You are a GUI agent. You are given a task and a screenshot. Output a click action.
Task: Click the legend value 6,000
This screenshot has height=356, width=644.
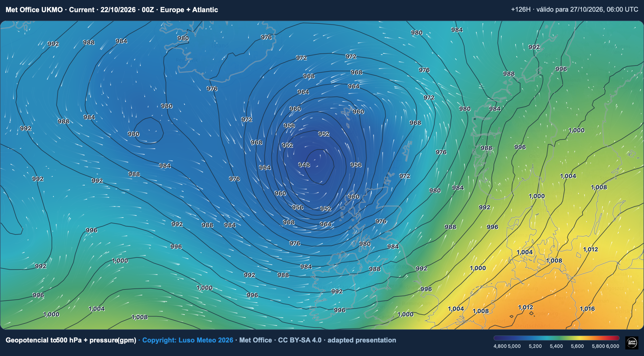pyautogui.click(x=613, y=346)
